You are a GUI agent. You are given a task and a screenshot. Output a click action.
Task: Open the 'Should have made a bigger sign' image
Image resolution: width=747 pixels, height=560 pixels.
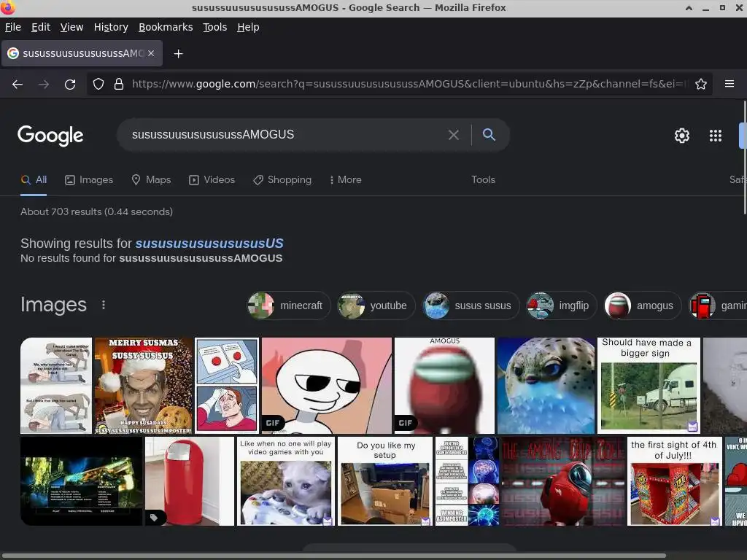click(649, 386)
